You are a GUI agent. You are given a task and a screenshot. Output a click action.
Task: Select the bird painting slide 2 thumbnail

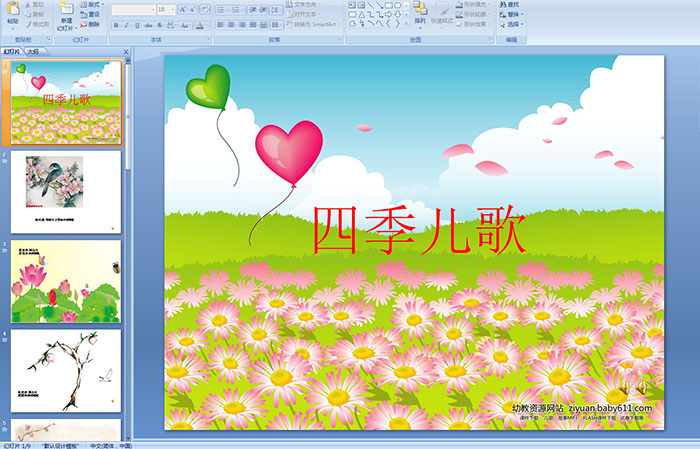point(66,191)
